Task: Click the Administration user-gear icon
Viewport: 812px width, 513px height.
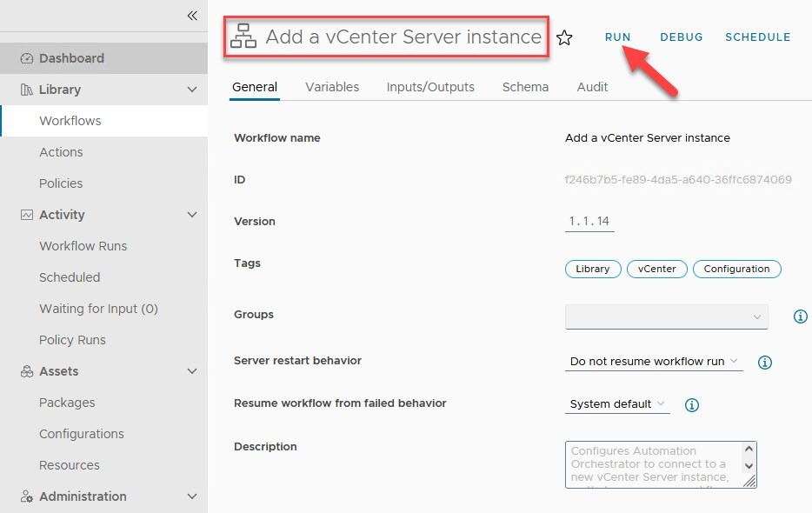Action: (x=26, y=496)
